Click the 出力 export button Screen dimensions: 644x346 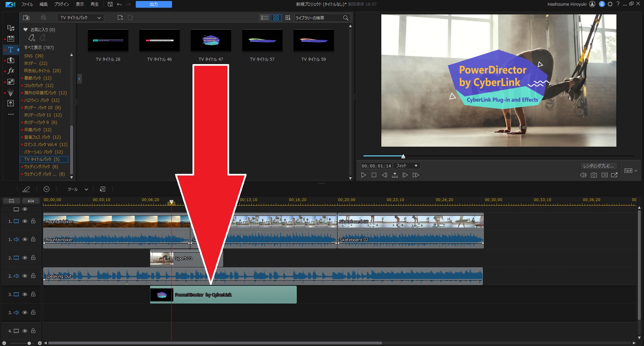(154, 4)
